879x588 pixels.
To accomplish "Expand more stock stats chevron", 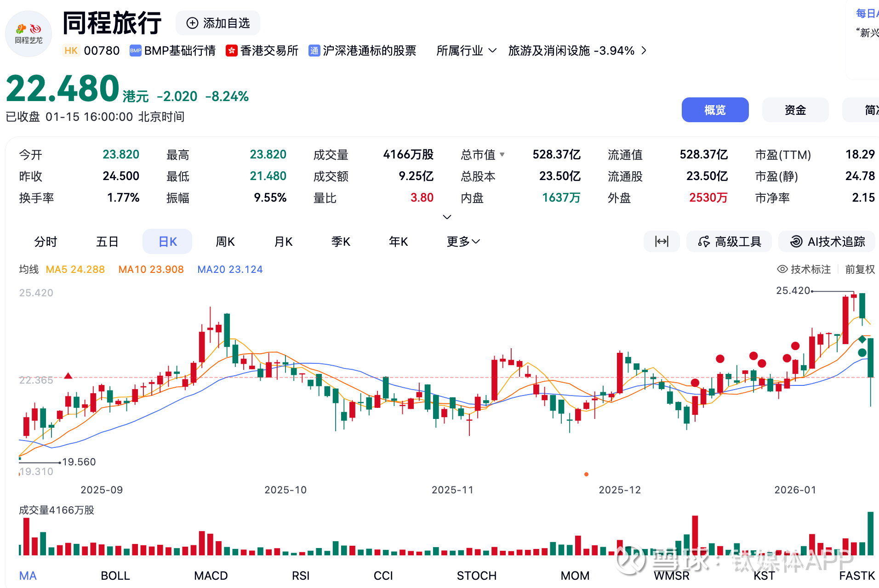I will (447, 217).
